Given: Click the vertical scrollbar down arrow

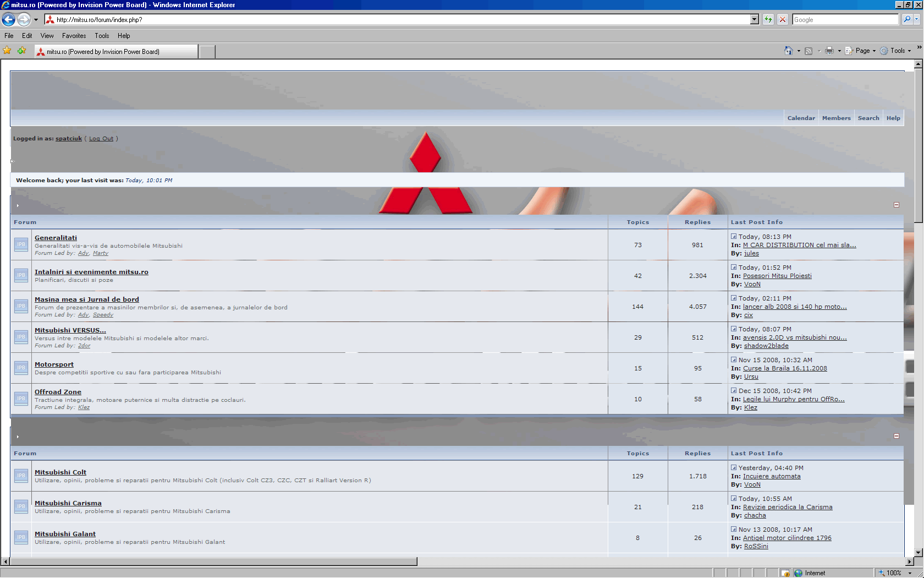Looking at the screenshot, I should pyautogui.click(x=918, y=553).
